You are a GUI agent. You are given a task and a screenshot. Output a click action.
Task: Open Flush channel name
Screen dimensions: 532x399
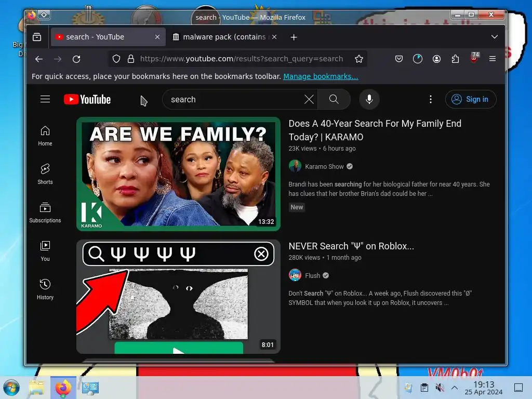(x=312, y=275)
